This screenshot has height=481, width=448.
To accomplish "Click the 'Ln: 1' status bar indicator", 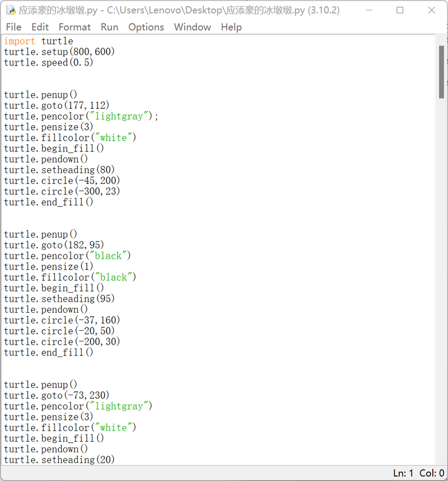I will click(403, 473).
